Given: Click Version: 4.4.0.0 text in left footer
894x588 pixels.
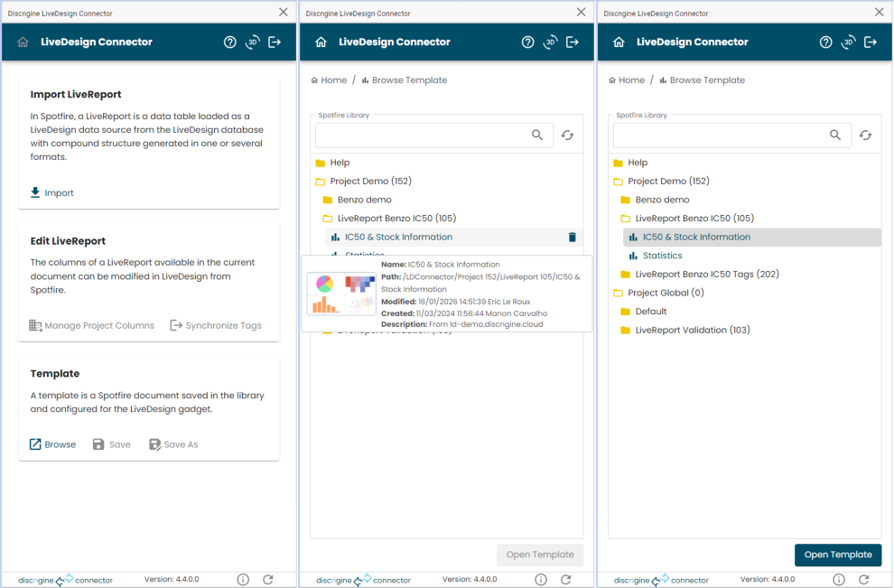Looking at the screenshot, I should [x=172, y=580].
